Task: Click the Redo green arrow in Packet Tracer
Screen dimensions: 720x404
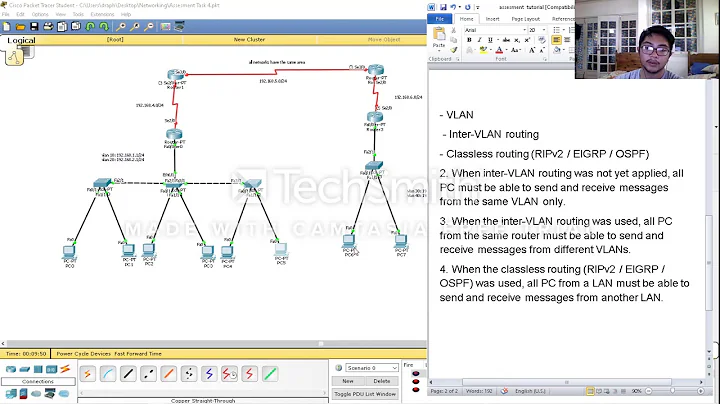Action: point(104,27)
